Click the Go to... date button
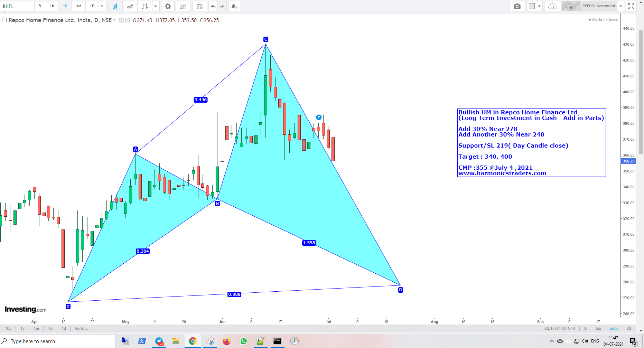This screenshot has width=644, height=348. click(81, 328)
